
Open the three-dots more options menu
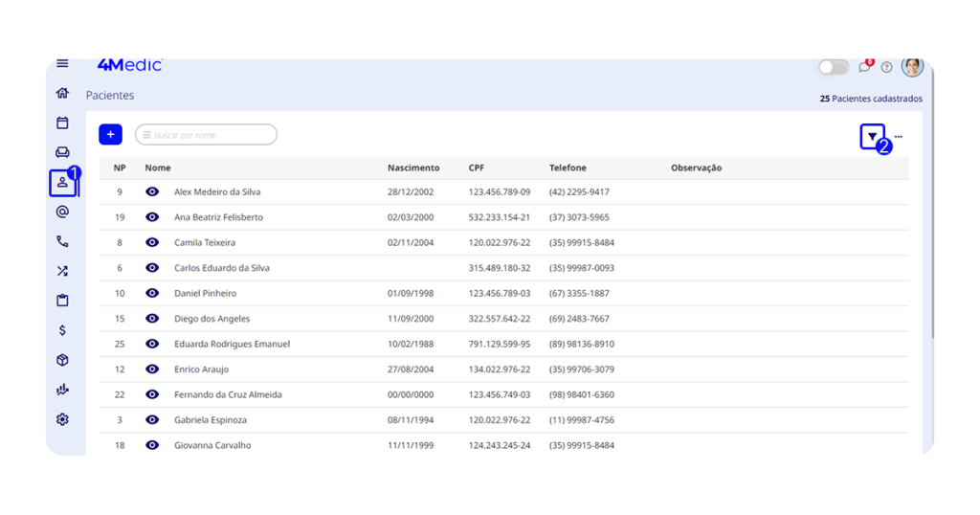tap(899, 137)
